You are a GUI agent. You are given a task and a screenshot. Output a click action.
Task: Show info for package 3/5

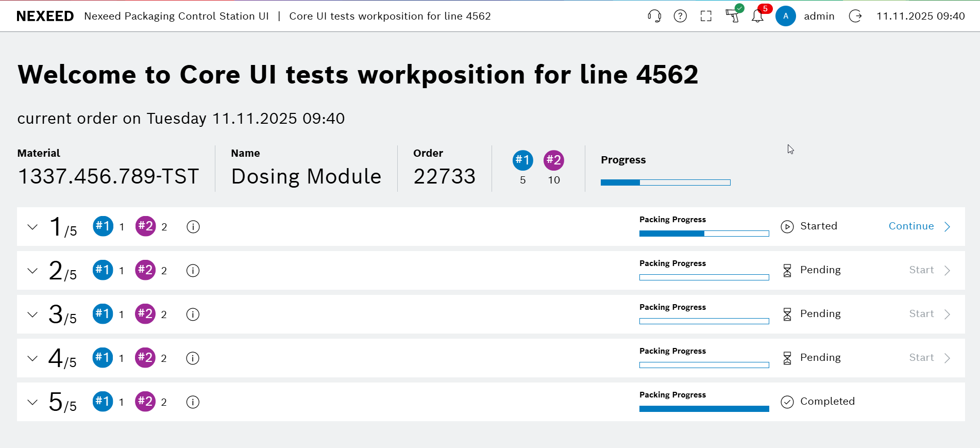click(x=193, y=314)
